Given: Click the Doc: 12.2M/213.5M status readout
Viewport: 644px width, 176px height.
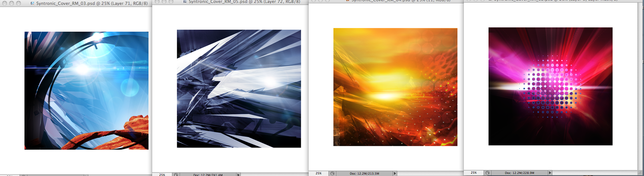Looking at the screenshot, I should (x=364, y=173).
